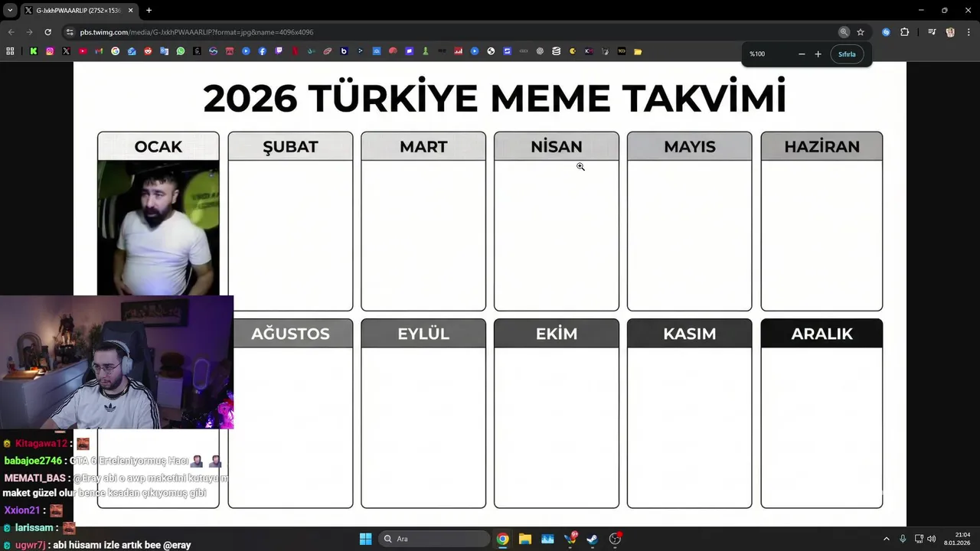Image resolution: width=980 pixels, height=551 pixels.
Task: Open the Twitch bookmark
Action: tap(279, 51)
